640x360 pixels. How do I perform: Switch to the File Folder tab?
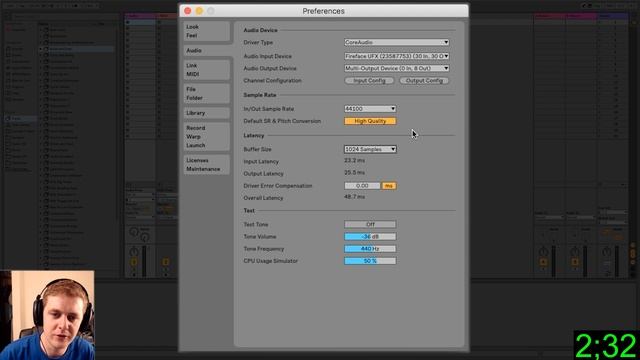click(x=207, y=93)
